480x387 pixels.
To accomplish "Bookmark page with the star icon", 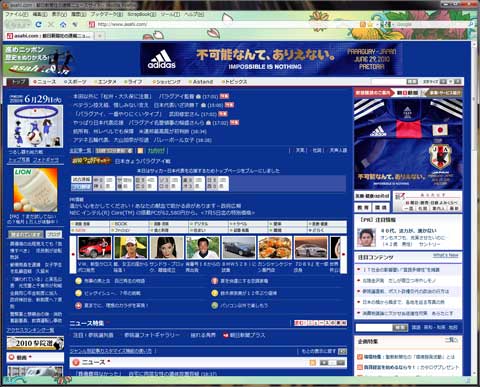I will pos(370,24).
